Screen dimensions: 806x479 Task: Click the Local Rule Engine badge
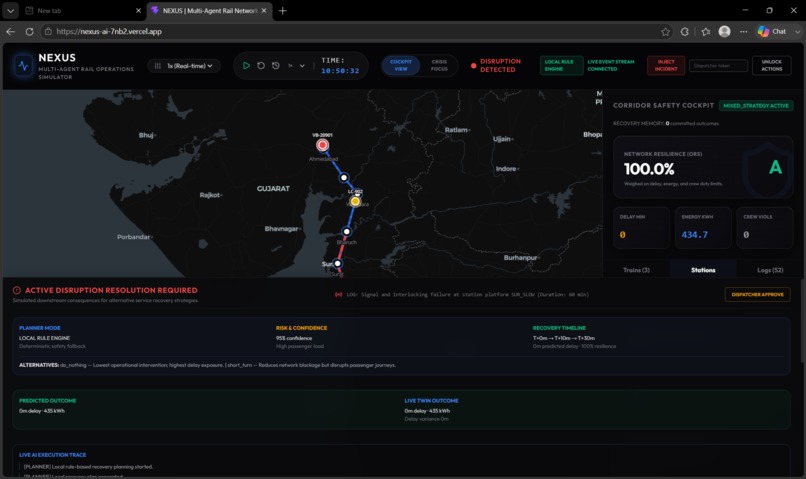pos(561,65)
